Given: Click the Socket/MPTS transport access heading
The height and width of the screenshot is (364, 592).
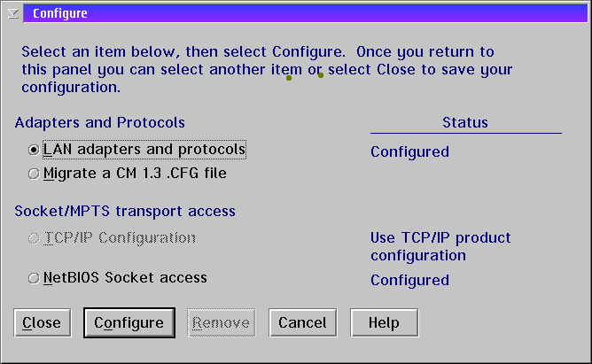Looking at the screenshot, I should coord(125,211).
